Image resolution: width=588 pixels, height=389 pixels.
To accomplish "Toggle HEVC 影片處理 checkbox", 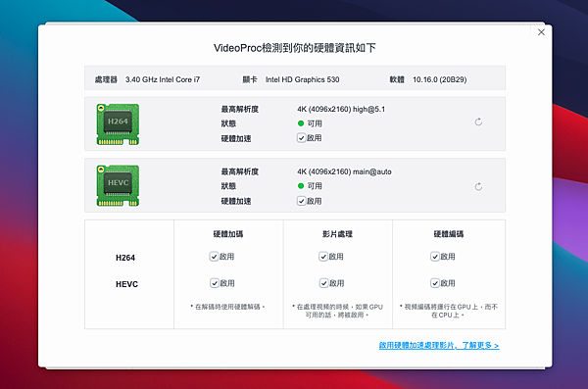I will coord(323,283).
